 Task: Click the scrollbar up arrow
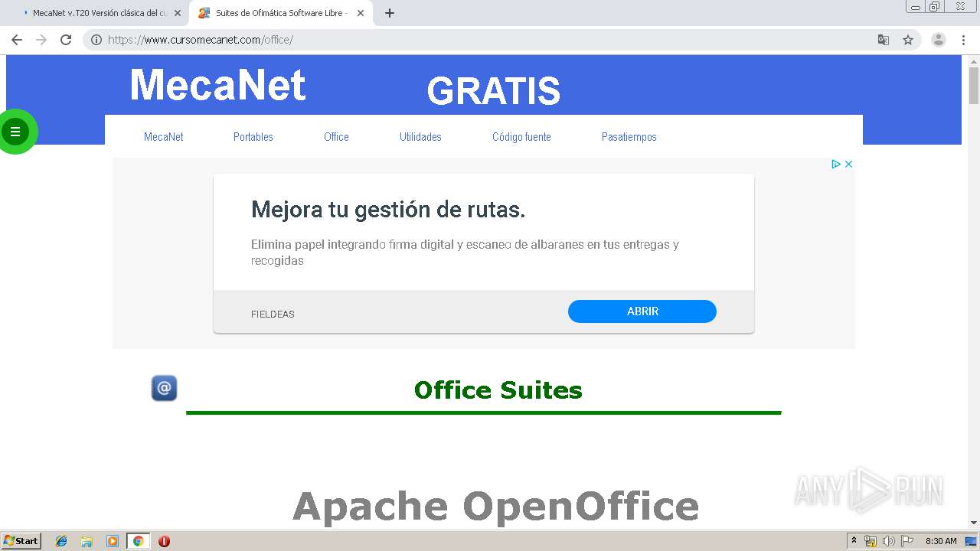click(974, 60)
